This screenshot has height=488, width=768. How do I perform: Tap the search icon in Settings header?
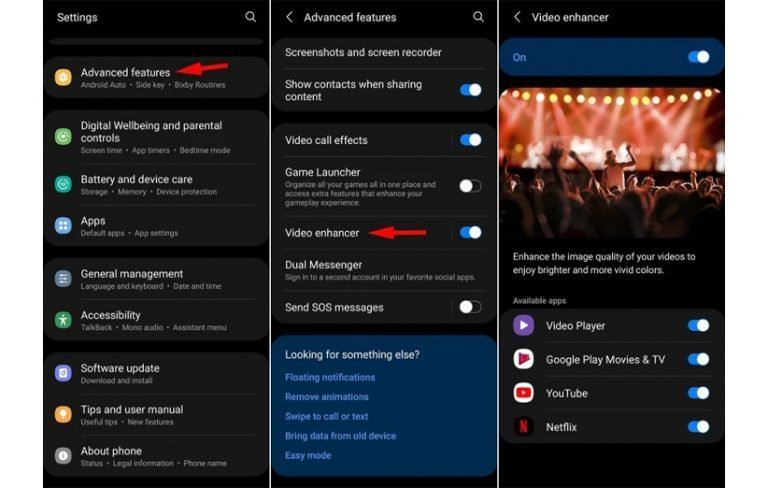click(x=250, y=17)
